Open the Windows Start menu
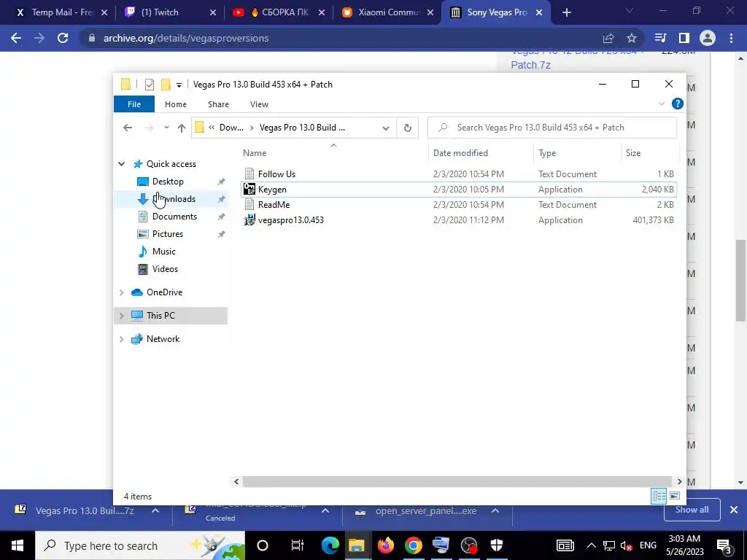 (x=18, y=545)
